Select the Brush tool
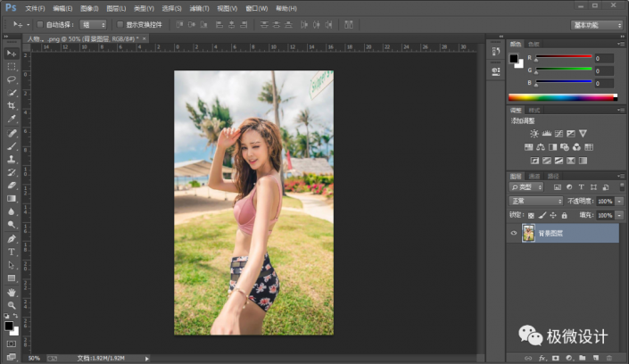 12,146
